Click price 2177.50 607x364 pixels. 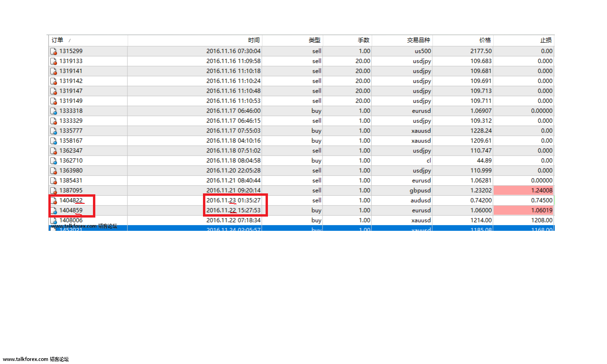(x=481, y=51)
